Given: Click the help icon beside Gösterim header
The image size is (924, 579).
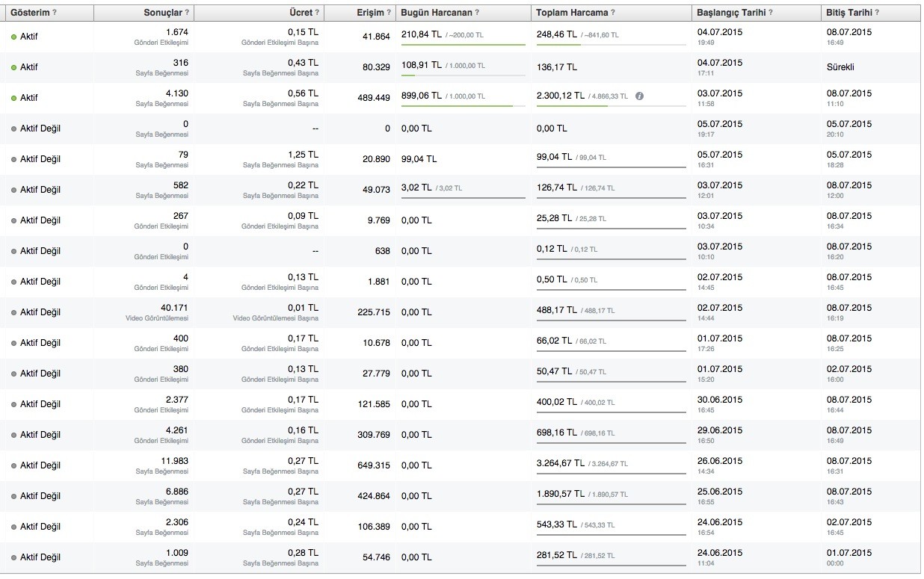Looking at the screenshot, I should (55, 13).
